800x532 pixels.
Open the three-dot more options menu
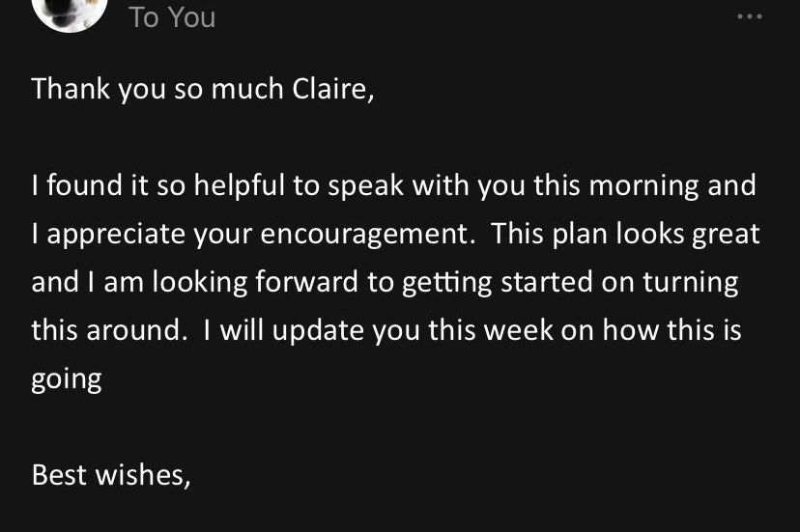749,16
